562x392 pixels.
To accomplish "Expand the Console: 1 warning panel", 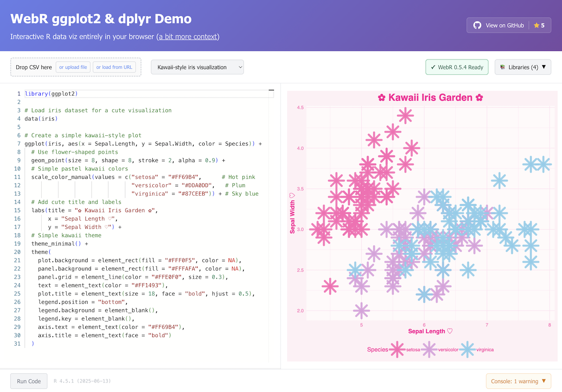I will 518,381.
